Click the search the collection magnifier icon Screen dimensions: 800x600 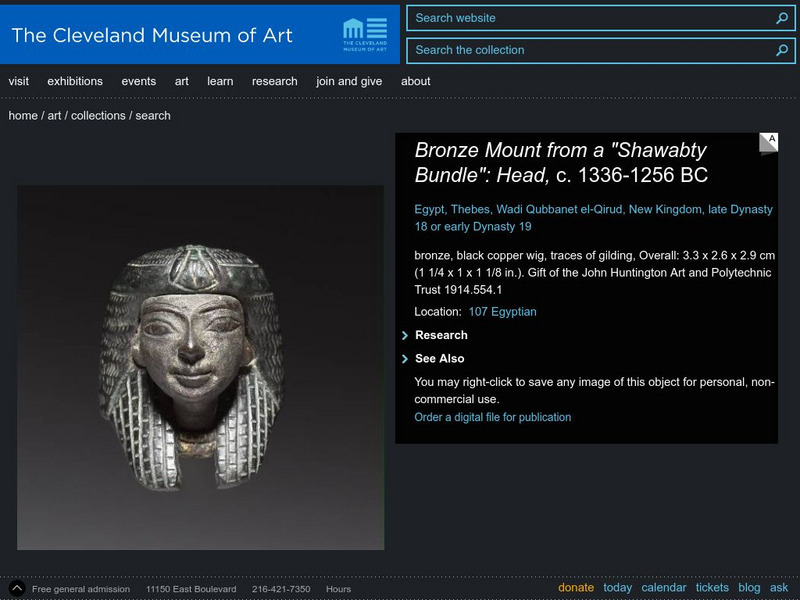[x=782, y=50]
